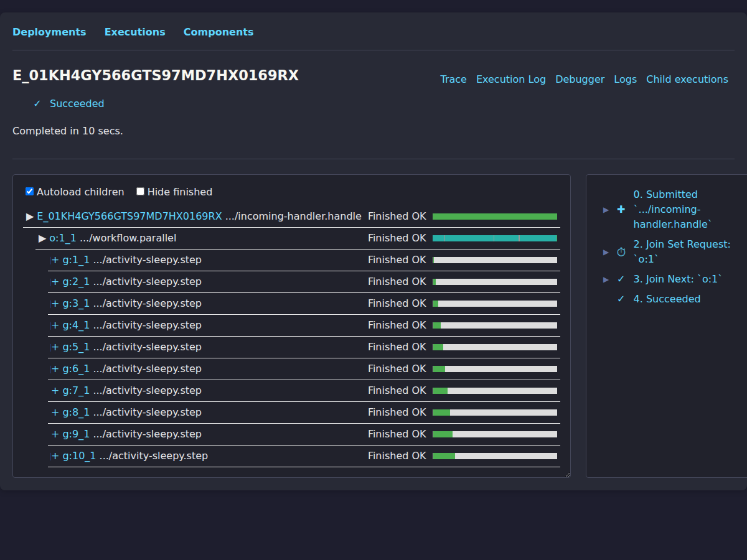Enable the Hide finished checkbox
The image size is (747, 560).
tap(140, 192)
